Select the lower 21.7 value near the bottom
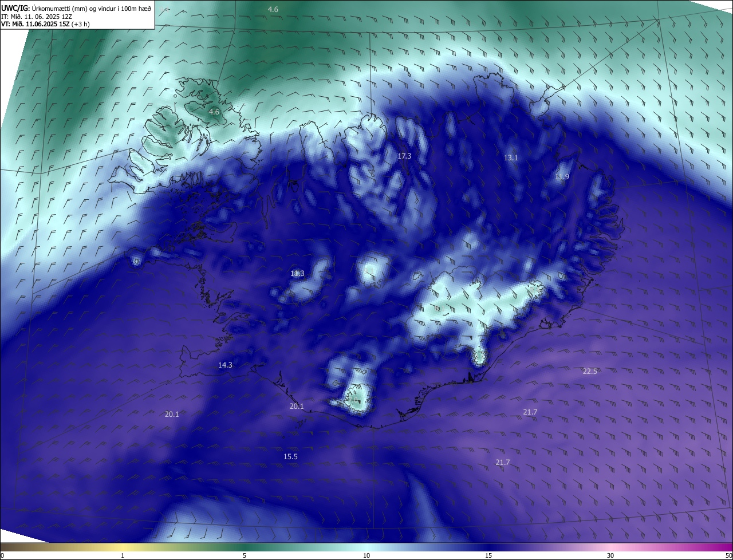The height and width of the screenshot is (560, 733). coord(502,462)
